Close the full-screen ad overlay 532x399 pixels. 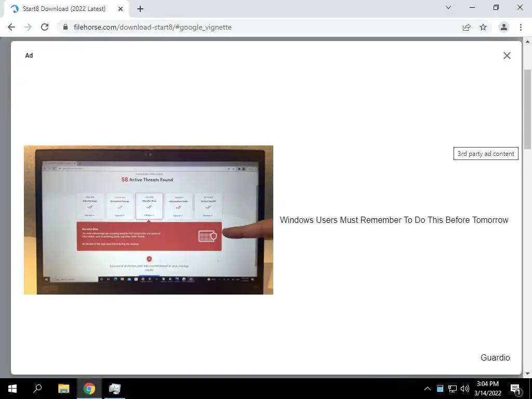point(507,56)
